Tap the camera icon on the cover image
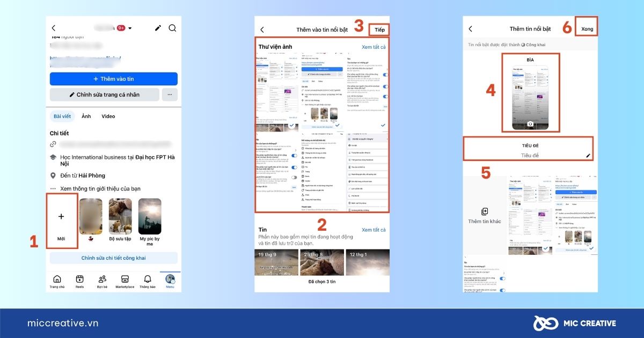 (530, 124)
